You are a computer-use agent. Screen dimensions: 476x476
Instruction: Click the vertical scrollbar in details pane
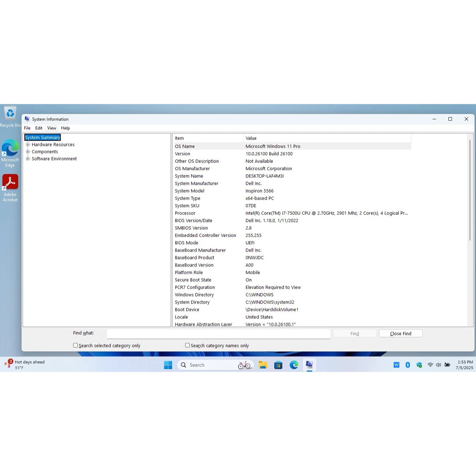(x=470, y=191)
